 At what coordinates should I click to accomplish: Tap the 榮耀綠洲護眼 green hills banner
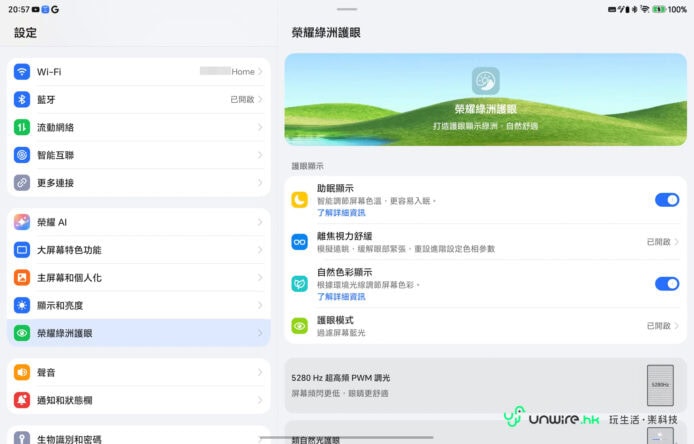click(x=486, y=100)
